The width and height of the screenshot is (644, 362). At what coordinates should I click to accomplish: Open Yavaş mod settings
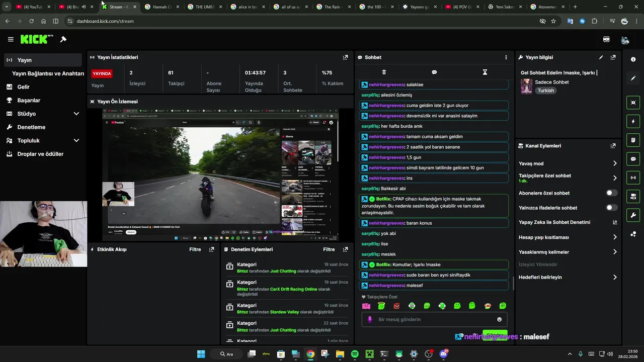coord(568,163)
